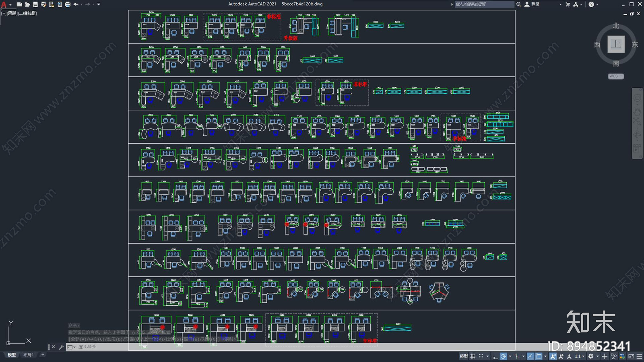This screenshot has width=644, height=362.
Task: Open workspace switching gear icon in status bar
Action: pyautogui.click(x=591, y=356)
